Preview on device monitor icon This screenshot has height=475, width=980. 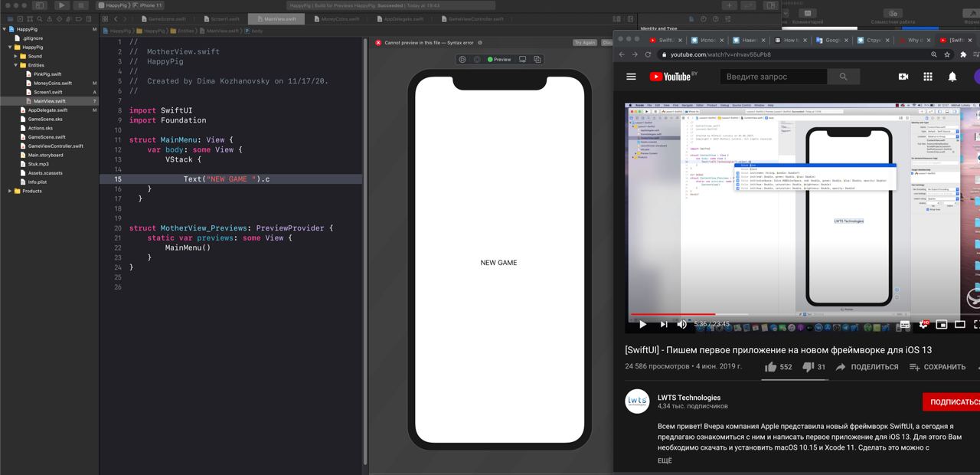click(x=522, y=59)
